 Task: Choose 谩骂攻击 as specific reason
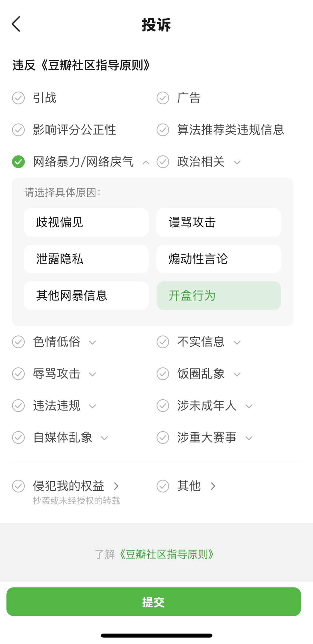(x=219, y=222)
